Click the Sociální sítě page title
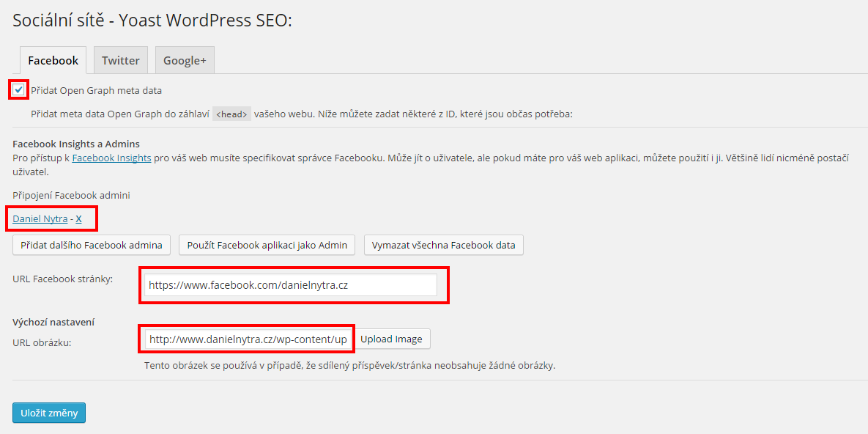This screenshot has height=434, width=868. (152, 21)
